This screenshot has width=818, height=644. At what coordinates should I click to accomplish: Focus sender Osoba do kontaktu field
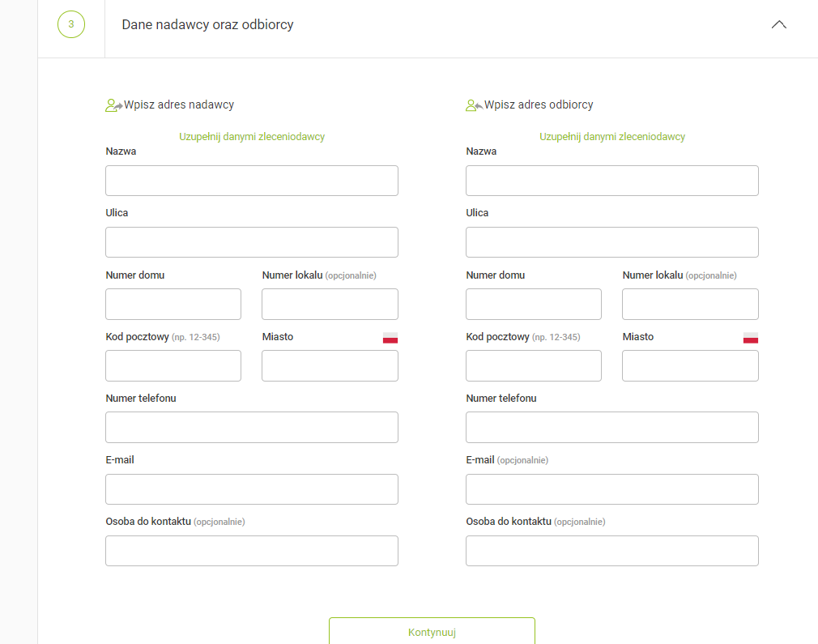coord(252,551)
